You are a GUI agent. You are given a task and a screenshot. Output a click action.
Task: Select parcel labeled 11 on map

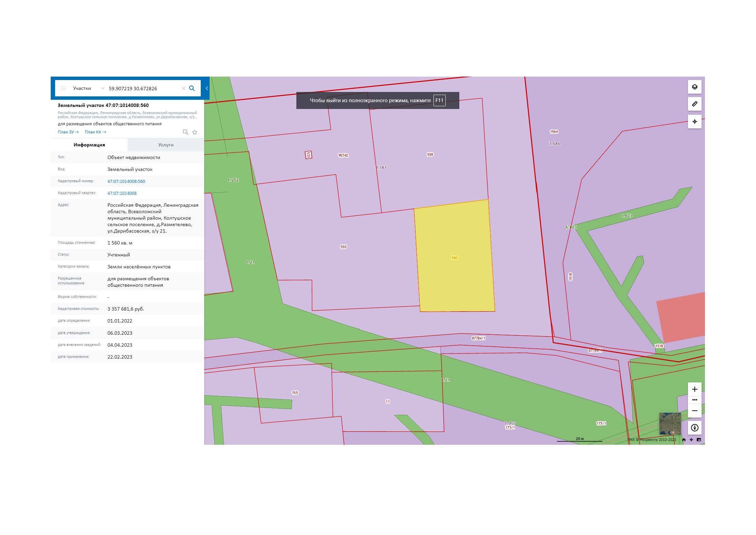tap(388, 402)
